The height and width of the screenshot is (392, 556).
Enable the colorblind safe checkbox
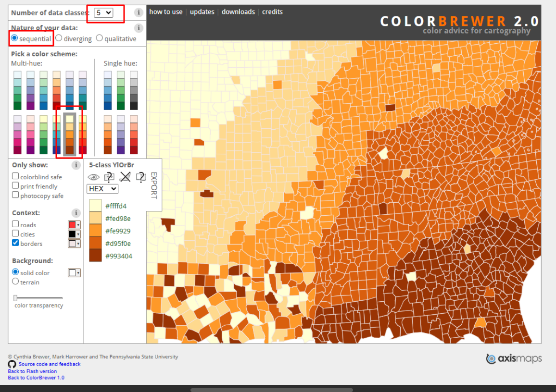tap(15, 176)
